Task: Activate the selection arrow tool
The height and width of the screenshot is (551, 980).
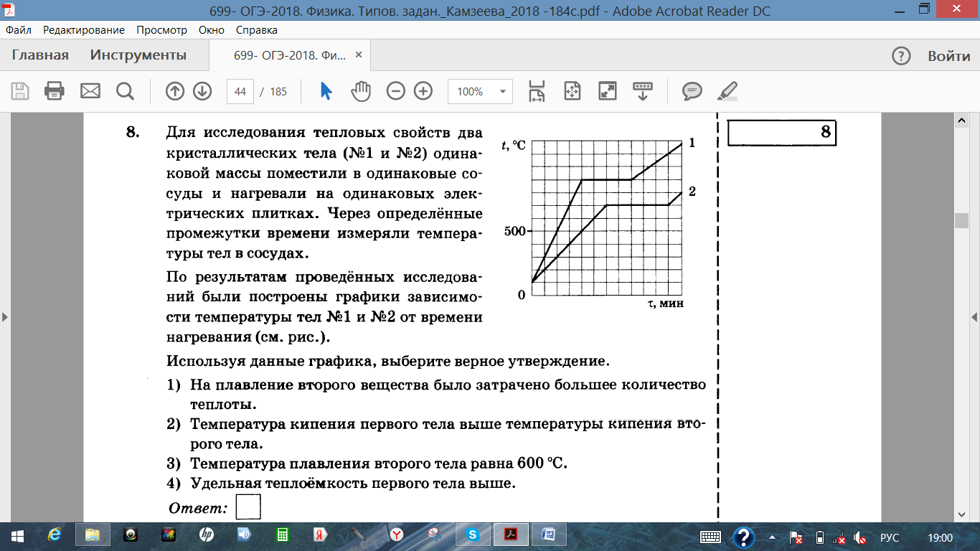Action: pos(326,91)
